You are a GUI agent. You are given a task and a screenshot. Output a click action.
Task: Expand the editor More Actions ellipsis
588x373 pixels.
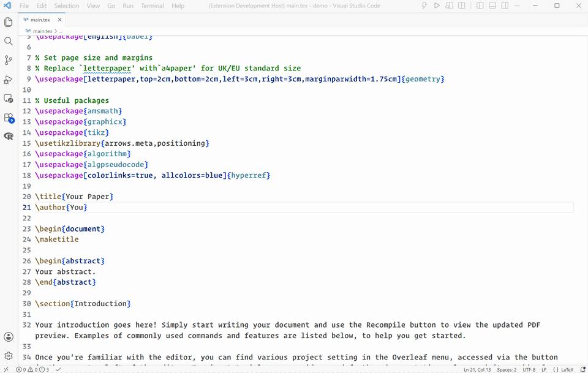pos(517,6)
